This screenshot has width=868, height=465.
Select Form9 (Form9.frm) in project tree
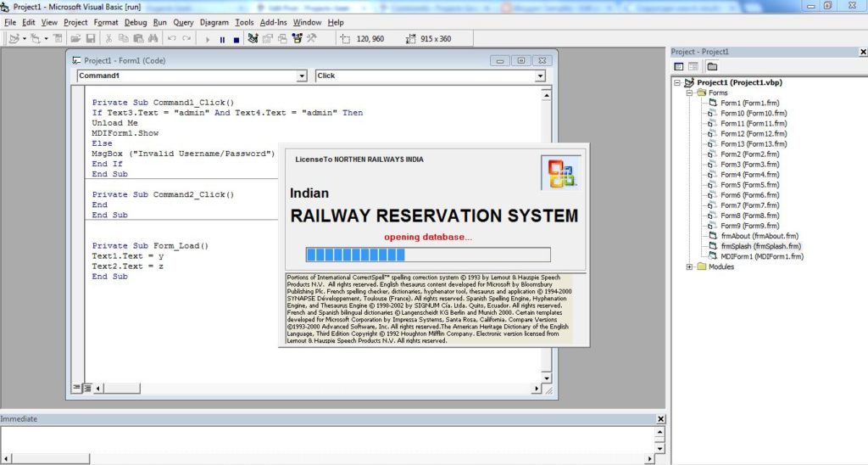(x=749, y=226)
